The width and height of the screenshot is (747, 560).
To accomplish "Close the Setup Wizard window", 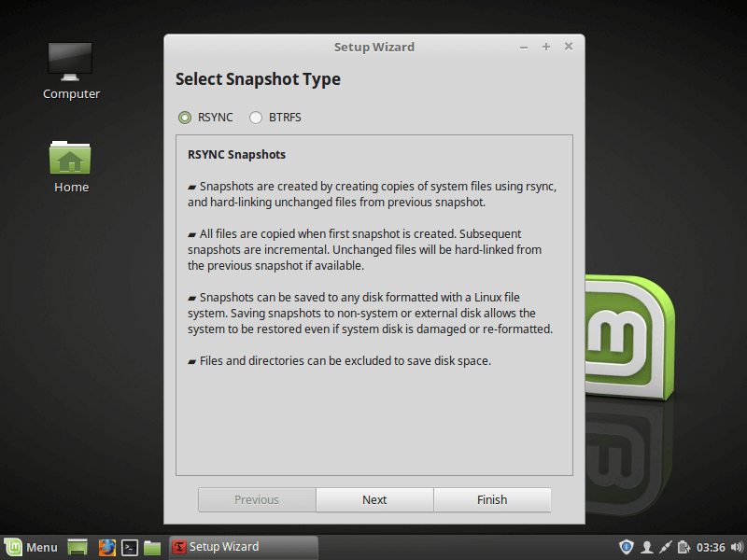I will (x=568, y=47).
